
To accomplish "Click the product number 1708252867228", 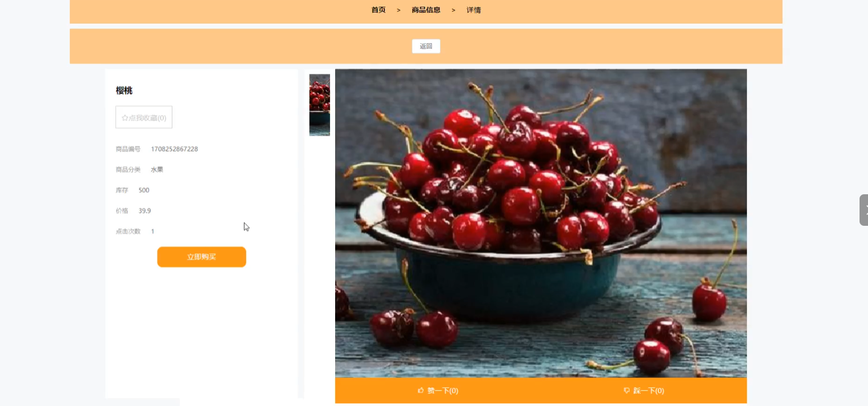I will tap(174, 149).
